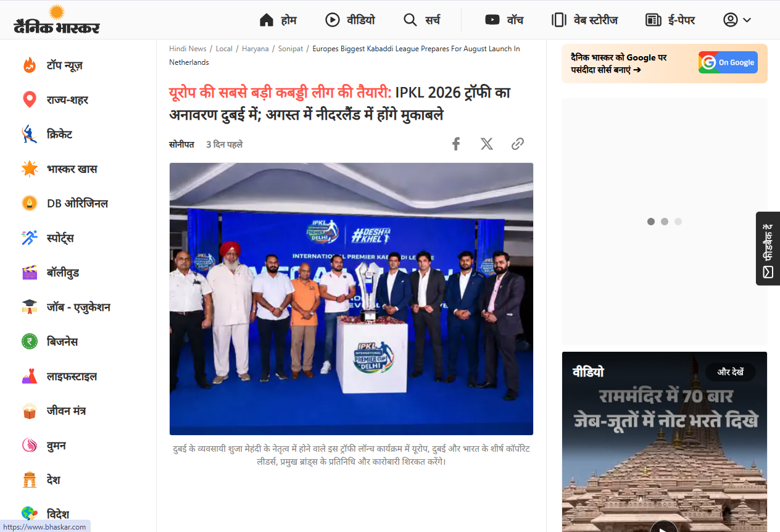Click the भास्कर खास sidebar label
780x532 pixels.
point(72,168)
